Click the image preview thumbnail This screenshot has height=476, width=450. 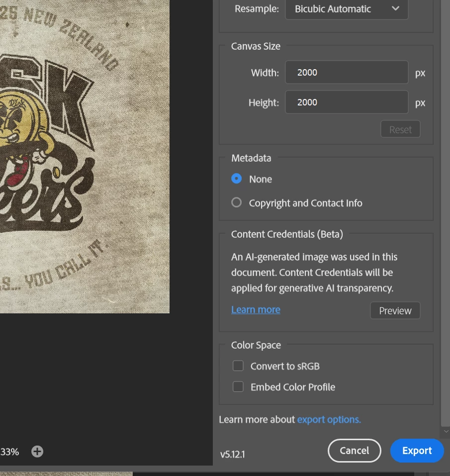85,157
